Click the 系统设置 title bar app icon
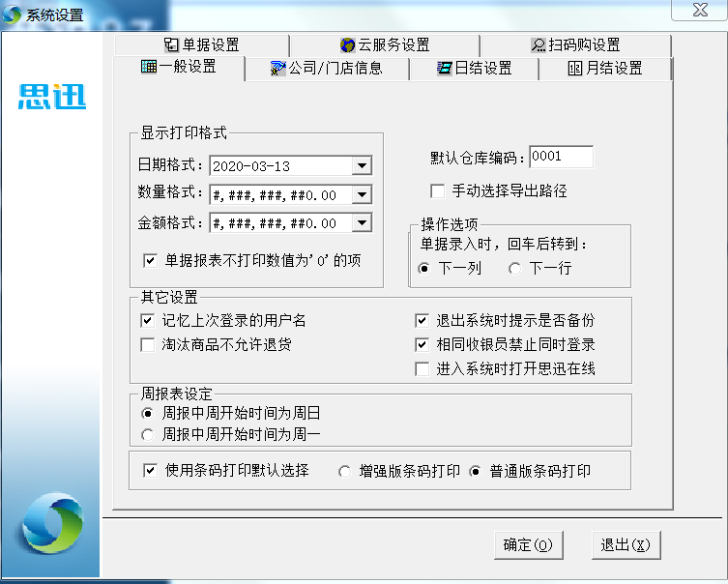 point(14,15)
